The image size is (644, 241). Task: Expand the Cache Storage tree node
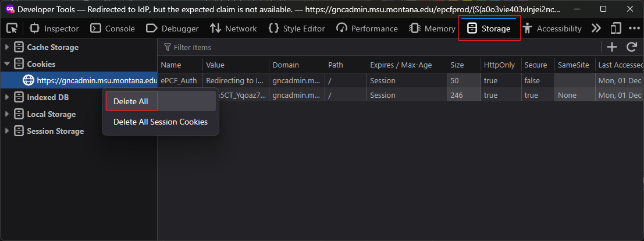(x=6, y=47)
